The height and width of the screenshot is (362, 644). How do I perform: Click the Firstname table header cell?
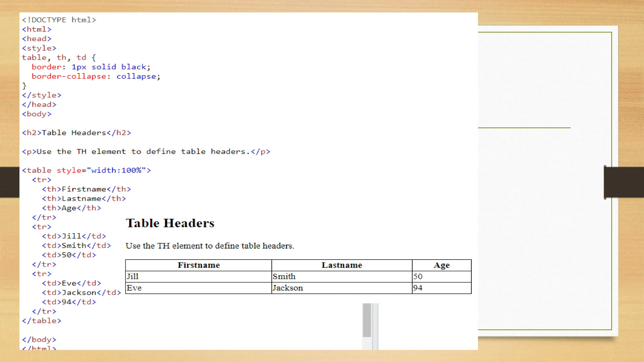point(198,265)
